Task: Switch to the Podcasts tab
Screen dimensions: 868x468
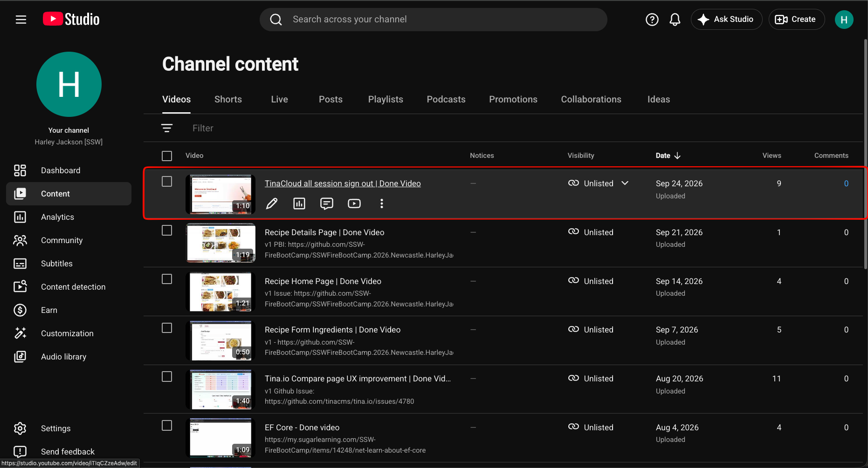Action: (x=446, y=99)
